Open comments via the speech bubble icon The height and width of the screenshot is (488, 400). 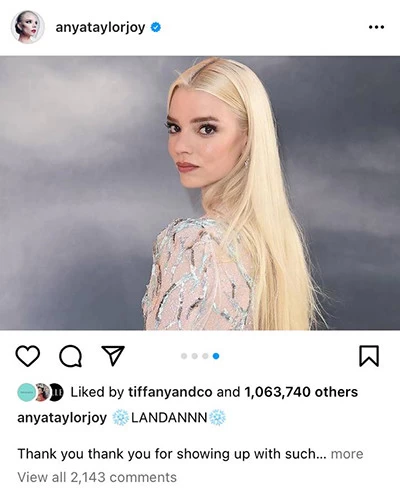[x=70, y=356]
